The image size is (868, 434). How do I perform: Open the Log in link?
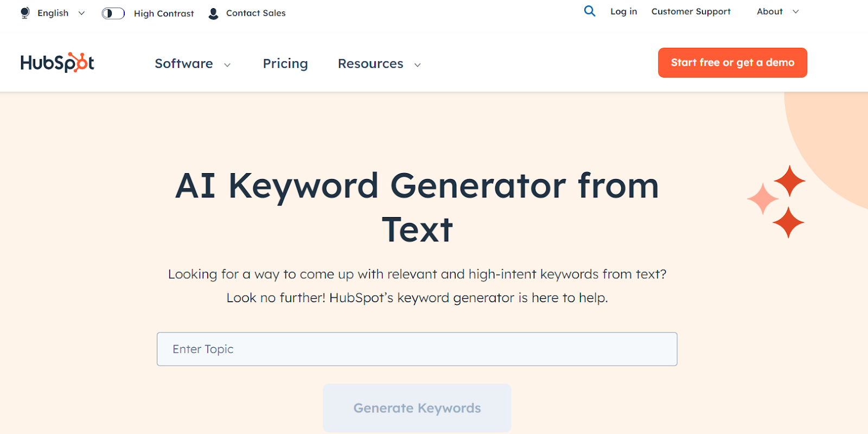click(624, 11)
